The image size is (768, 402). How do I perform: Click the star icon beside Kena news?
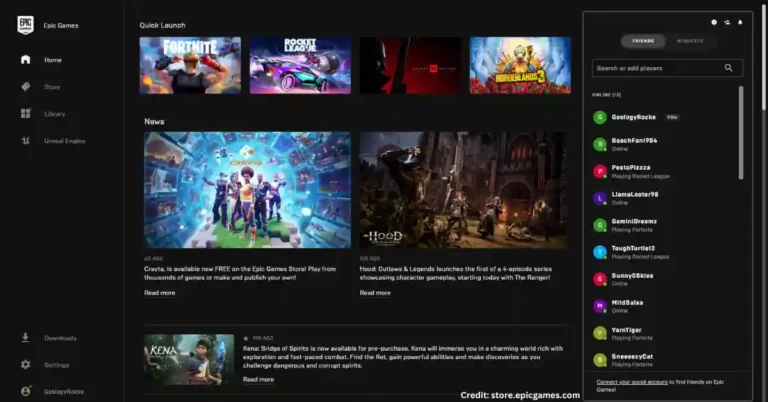(246, 338)
